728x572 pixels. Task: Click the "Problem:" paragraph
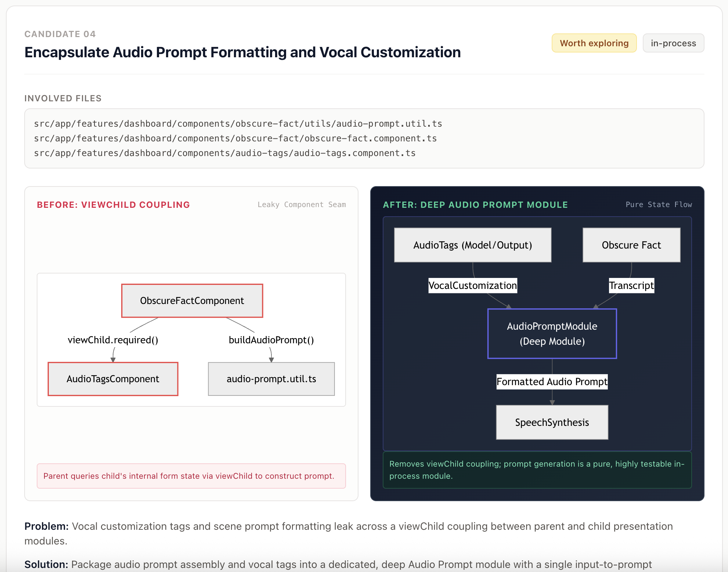(349, 533)
